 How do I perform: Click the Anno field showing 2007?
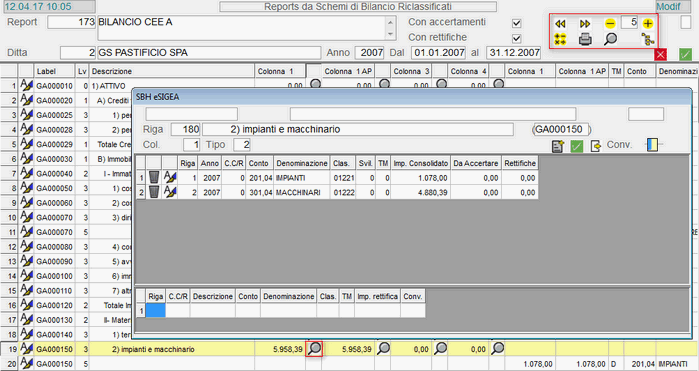pyautogui.click(x=370, y=53)
